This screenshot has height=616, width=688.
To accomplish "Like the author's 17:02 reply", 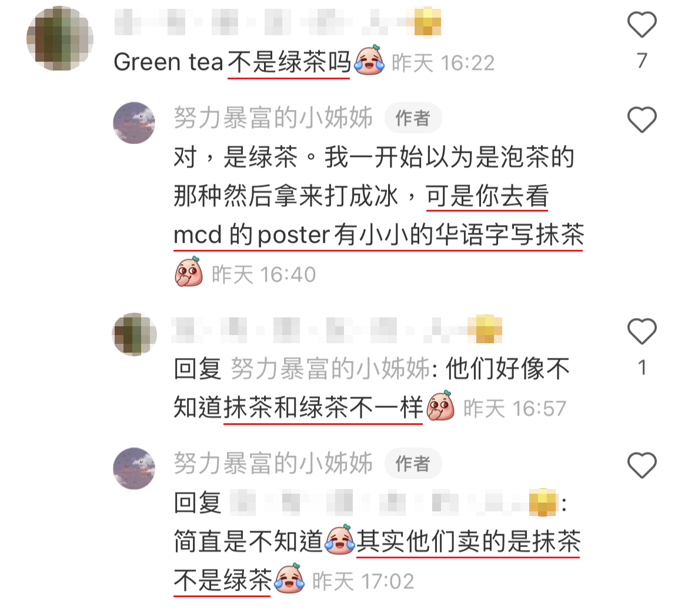I will (x=642, y=465).
